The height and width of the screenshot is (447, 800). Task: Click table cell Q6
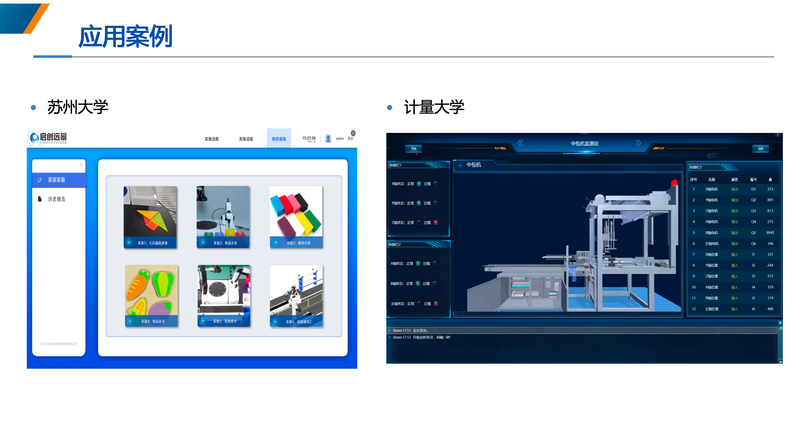click(x=753, y=243)
